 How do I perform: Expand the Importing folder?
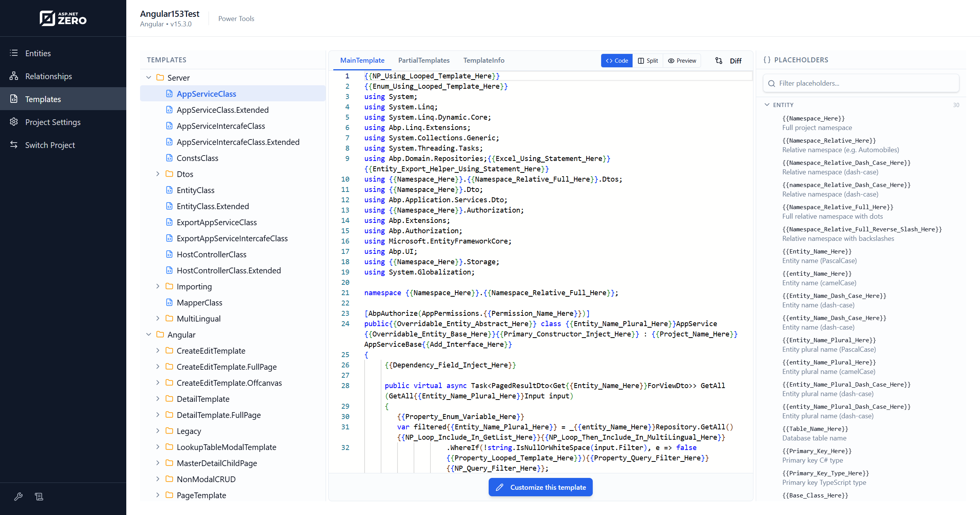(158, 286)
